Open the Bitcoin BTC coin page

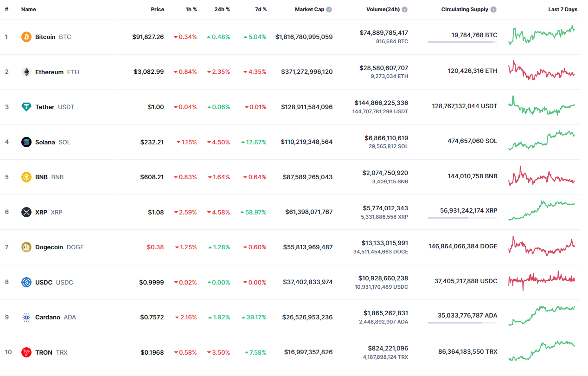click(x=53, y=37)
